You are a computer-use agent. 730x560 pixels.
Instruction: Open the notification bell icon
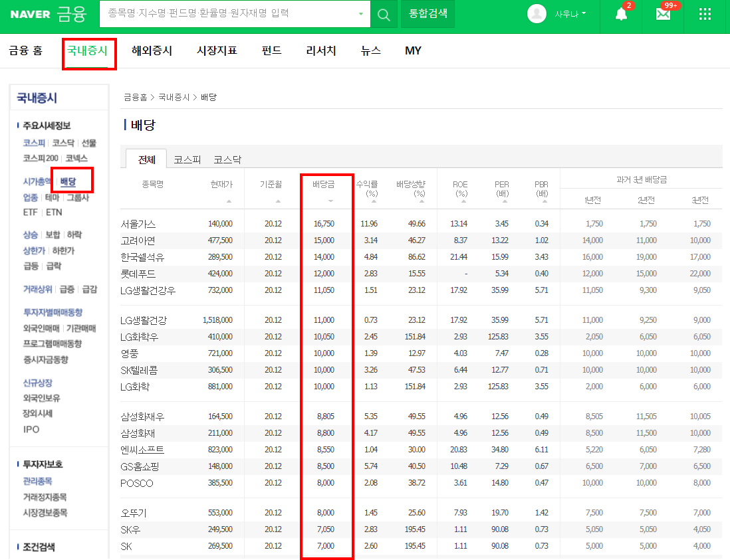click(621, 14)
